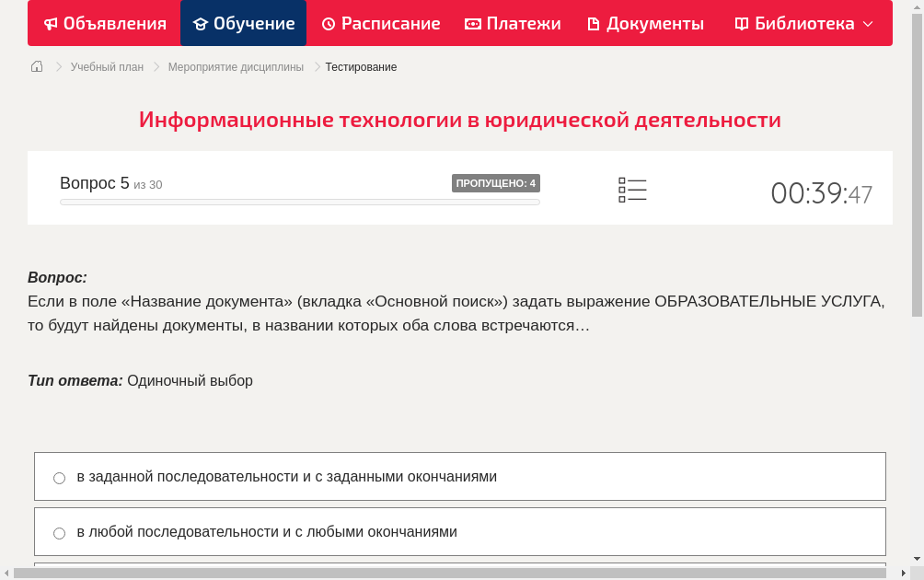Expand the chevron following Мероприятие дисциплины
The height and width of the screenshot is (580, 924).
point(316,66)
